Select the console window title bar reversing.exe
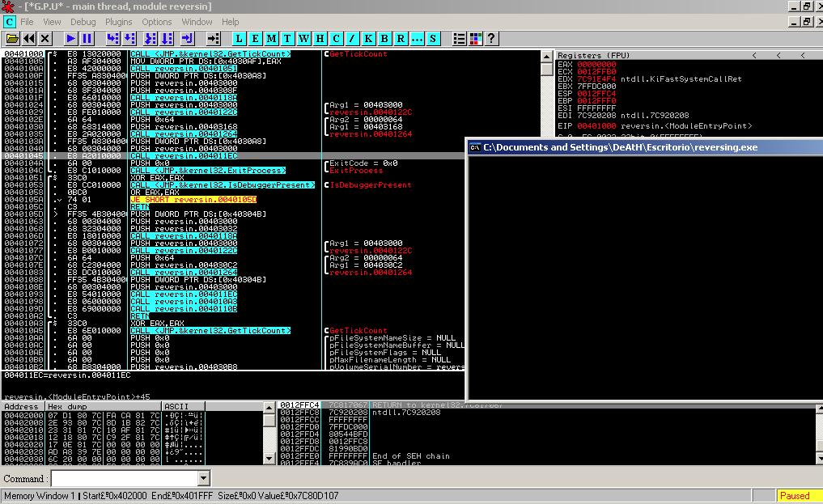Screen dimensions: 823x504 coord(646,147)
